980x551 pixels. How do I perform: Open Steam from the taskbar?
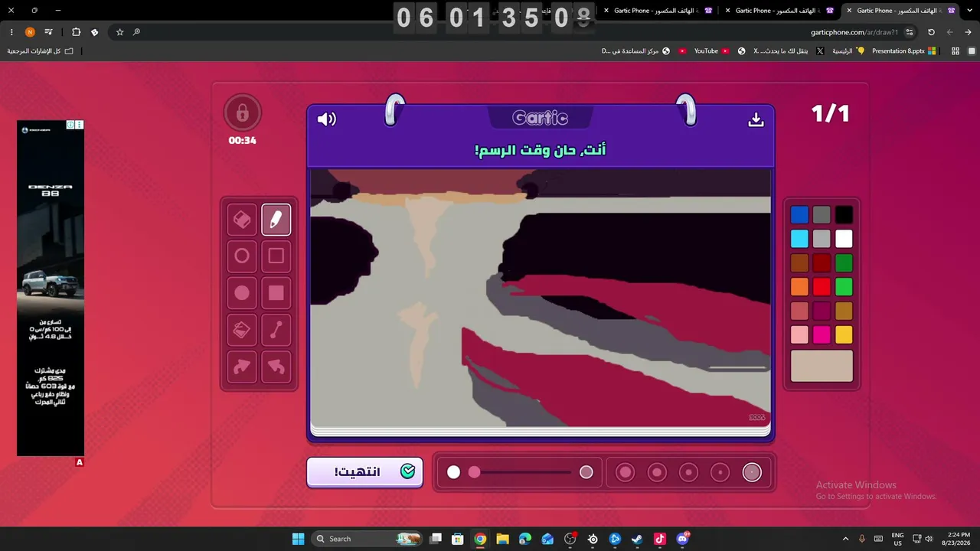pyautogui.click(x=637, y=539)
